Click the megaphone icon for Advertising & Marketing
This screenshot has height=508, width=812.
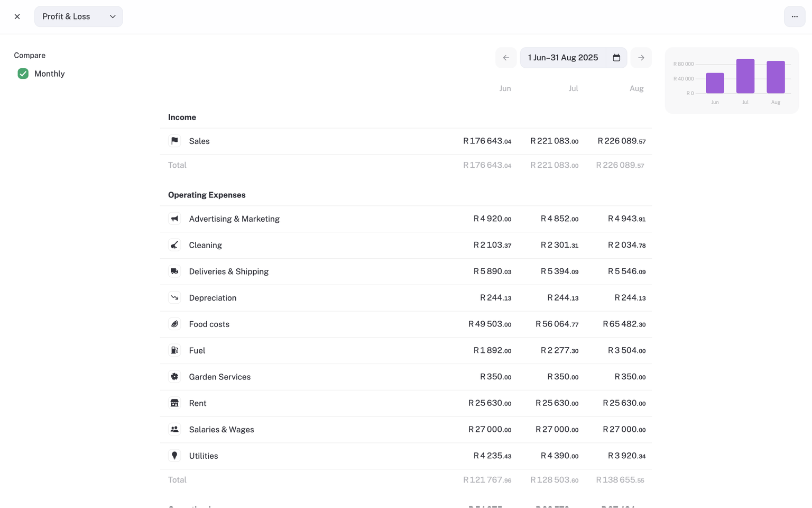[x=174, y=219]
